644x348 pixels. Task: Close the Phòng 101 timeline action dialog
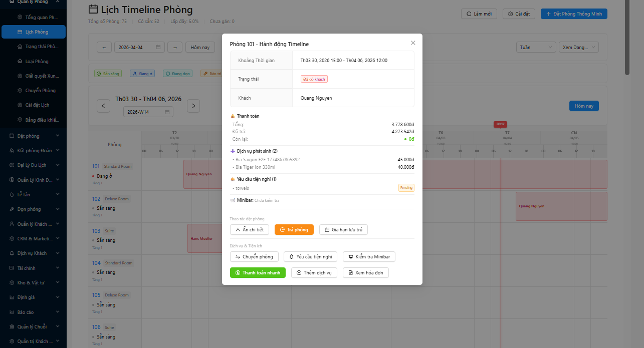pyautogui.click(x=413, y=43)
